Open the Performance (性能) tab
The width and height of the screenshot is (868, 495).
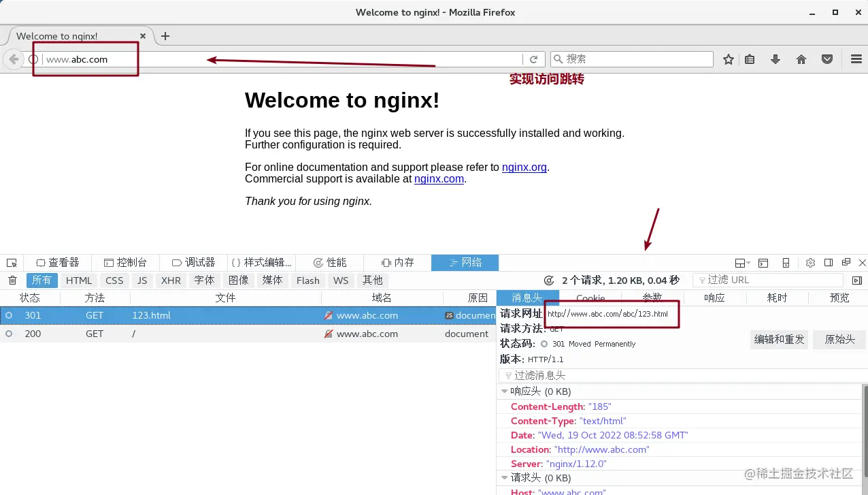click(x=329, y=263)
